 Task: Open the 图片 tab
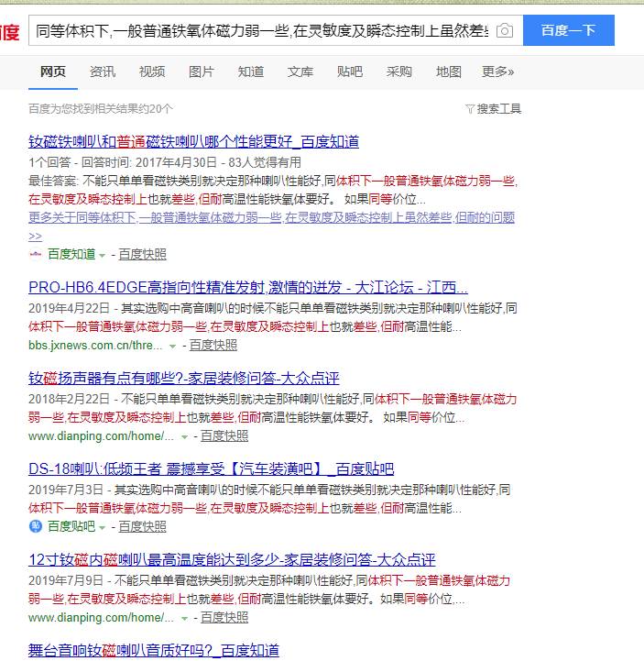pyautogui.click(x=202, y=72)
